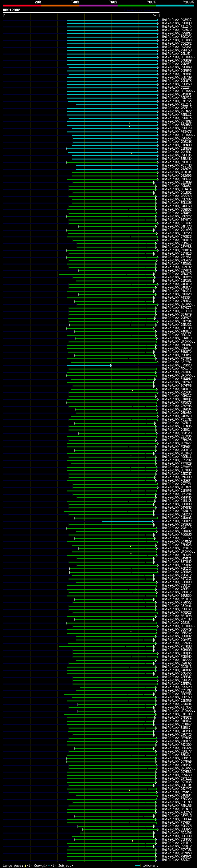Click the gap marker on the Q015D7 alignment
Image resolution: width=197 pixels, height=868 pixels.
132,153
